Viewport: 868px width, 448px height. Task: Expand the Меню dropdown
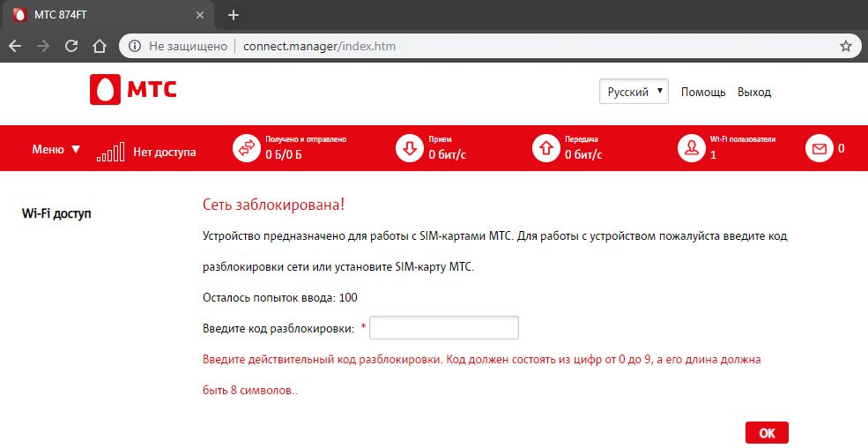[56, 149]
